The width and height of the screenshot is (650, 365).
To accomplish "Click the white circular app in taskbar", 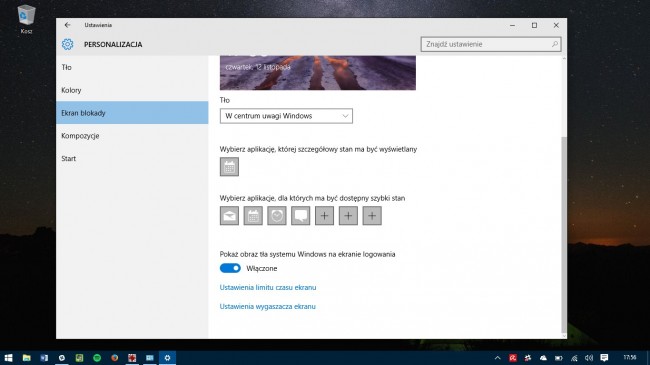I will point(62,358).
